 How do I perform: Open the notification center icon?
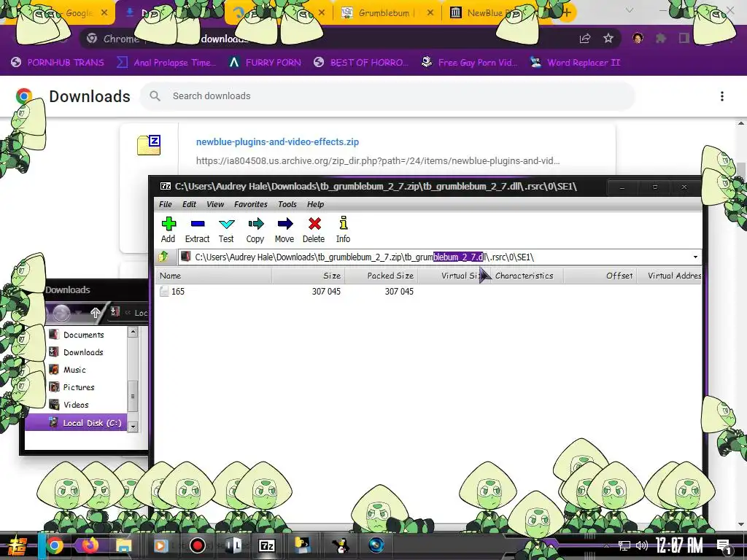point(724,546)
